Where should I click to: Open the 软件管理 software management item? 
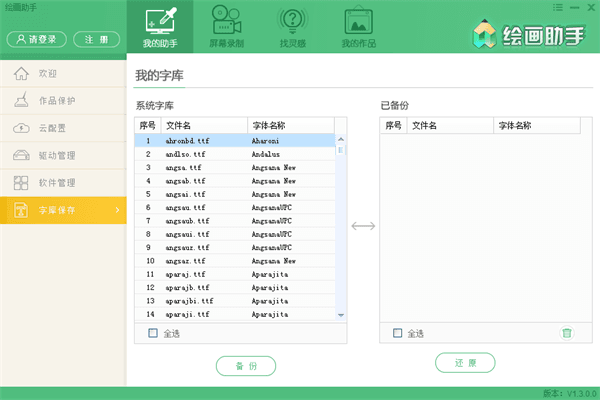pyautogui.click(x=56, y=182)
